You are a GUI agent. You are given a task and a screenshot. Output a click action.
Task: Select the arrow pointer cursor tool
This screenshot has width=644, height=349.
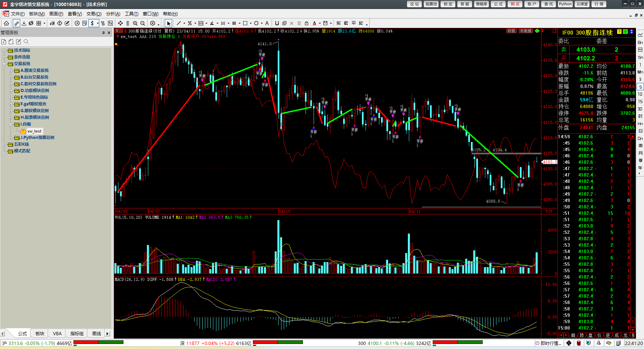click(x=169, y=23)
